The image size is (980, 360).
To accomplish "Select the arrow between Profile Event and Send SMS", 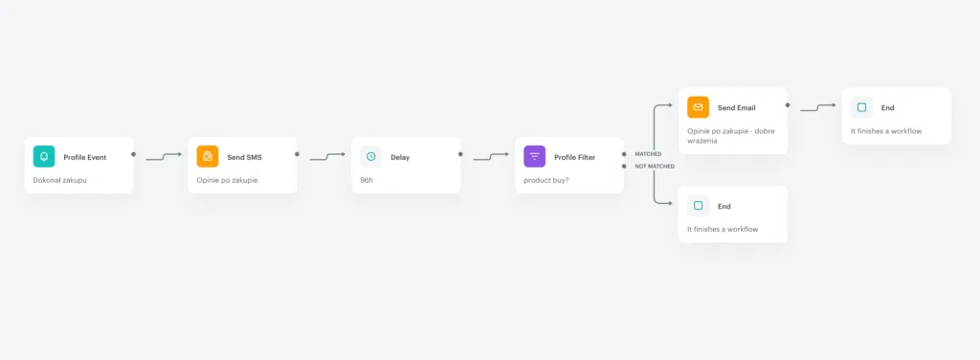I will 164,157.
